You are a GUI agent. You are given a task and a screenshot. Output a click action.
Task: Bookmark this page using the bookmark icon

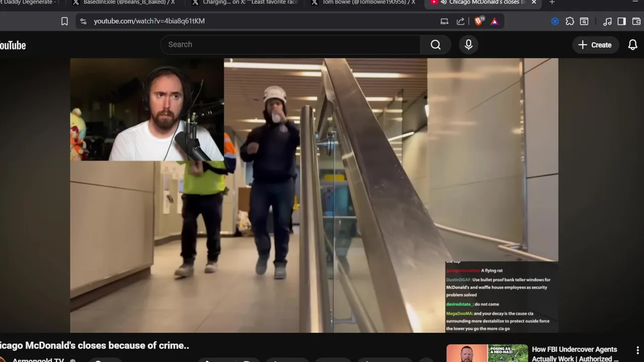(x=64, y=21)
